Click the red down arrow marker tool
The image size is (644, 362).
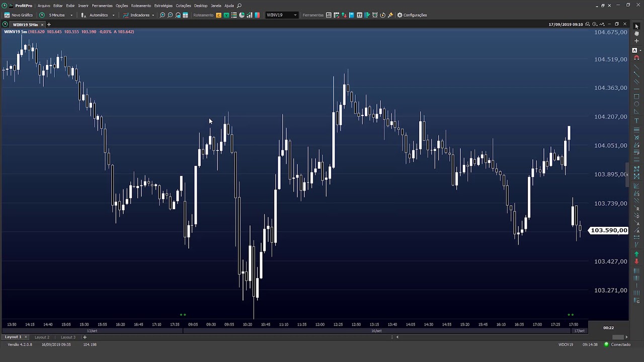click(x=636, y=261)
